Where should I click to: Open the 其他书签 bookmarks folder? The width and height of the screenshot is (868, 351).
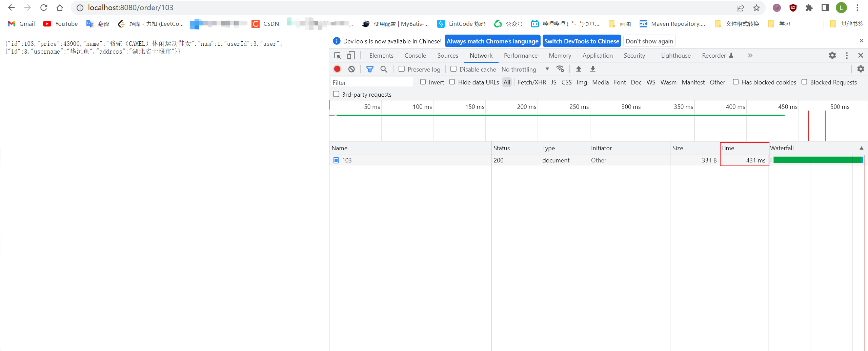pyautogui.click(x=847, y=24)
